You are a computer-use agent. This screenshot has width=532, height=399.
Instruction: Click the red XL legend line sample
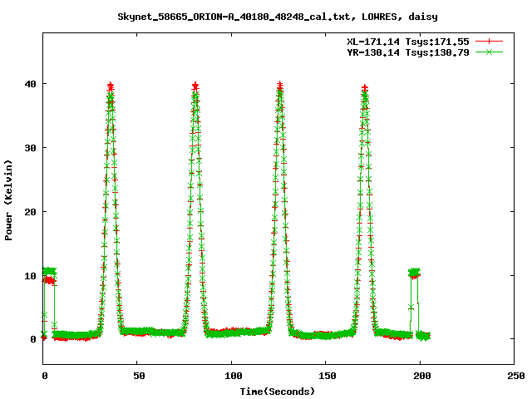489,42
